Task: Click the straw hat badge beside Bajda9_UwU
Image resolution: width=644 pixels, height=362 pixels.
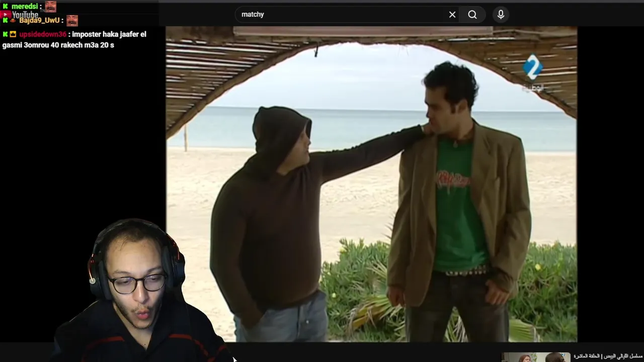Action: (x=13, y=21)
